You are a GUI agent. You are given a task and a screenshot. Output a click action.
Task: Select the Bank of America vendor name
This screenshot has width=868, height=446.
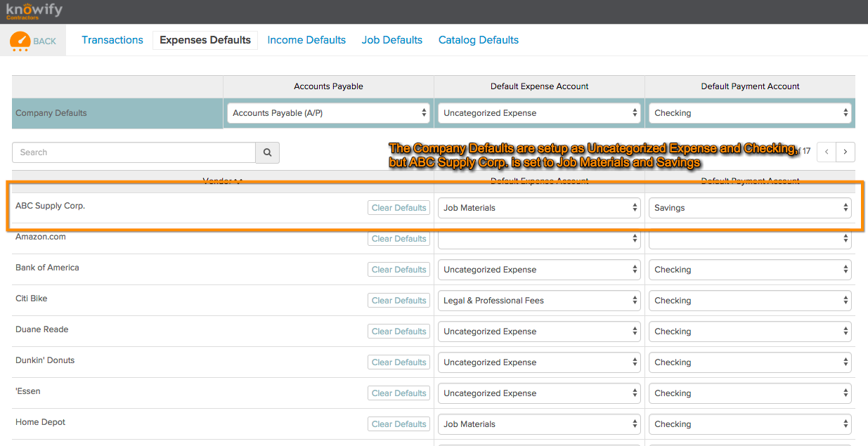point(47,268)
